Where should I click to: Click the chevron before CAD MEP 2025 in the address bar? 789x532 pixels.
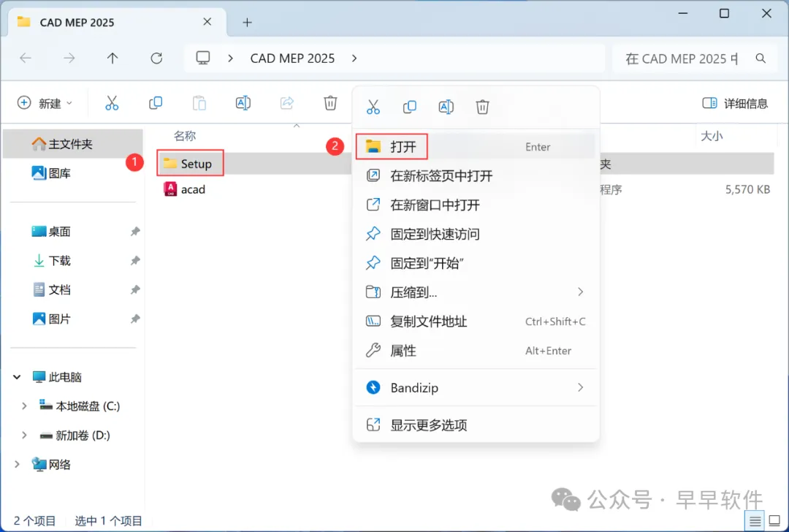tap(230, 58)
